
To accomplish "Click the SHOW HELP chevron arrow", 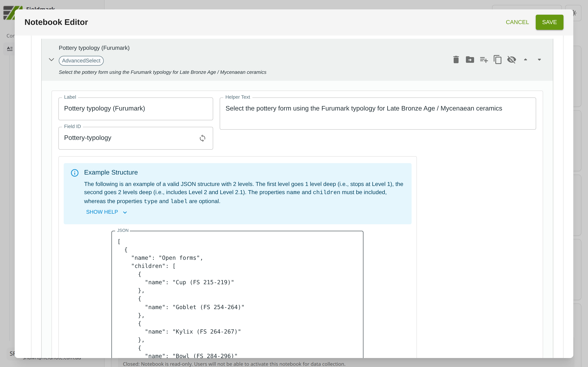I will (x=125, y=212).
